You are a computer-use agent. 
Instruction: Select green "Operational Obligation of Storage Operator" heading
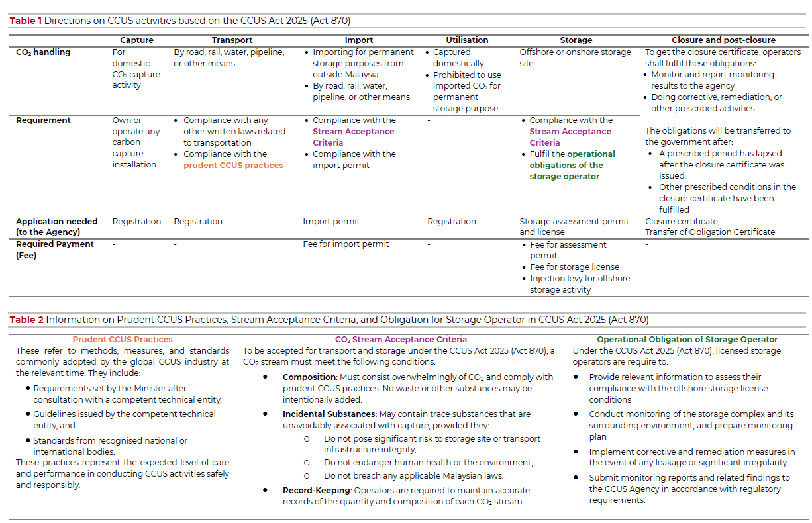tap(686, 339)
